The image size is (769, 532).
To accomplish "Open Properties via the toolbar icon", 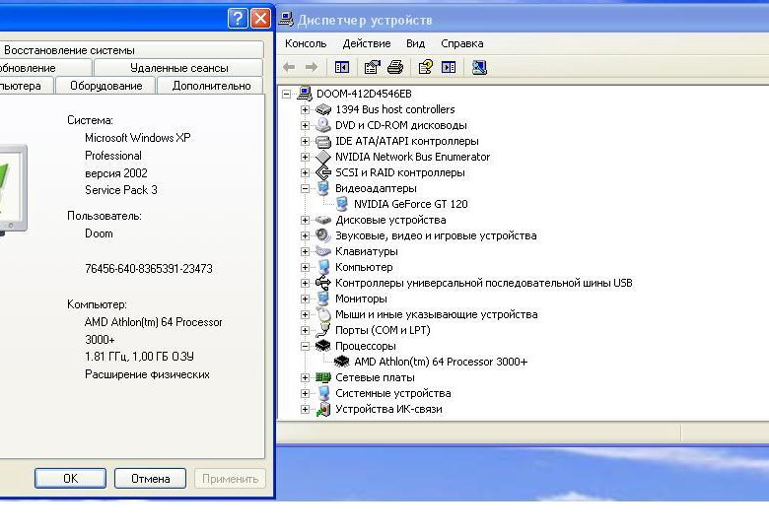I will (373, 67).
